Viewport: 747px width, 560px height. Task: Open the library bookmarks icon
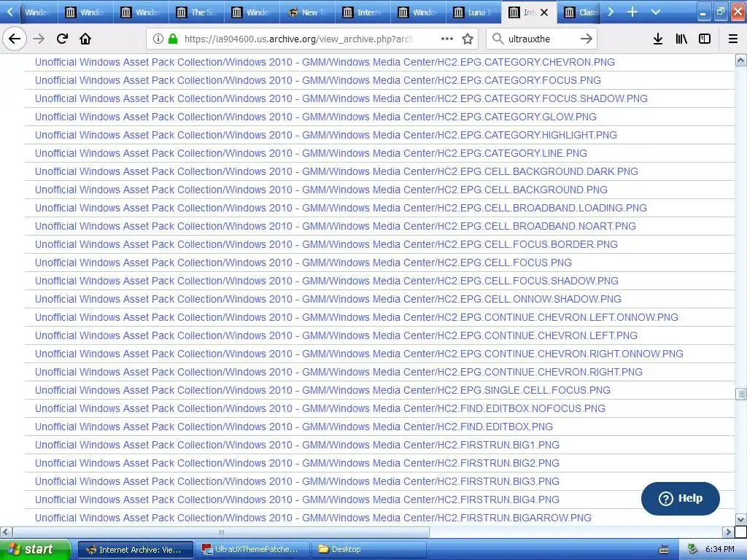point(681,39)
